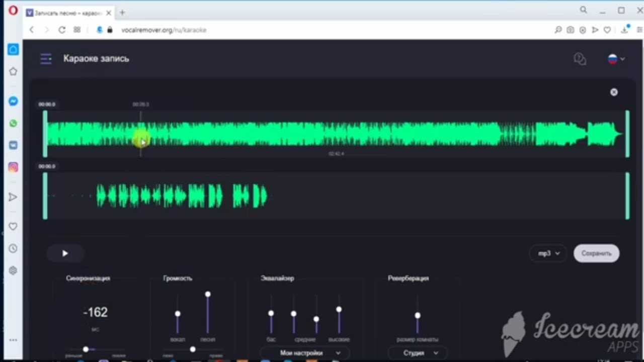Open the mp3 format dropdown
Screen dimensions: 644x362
548,253
